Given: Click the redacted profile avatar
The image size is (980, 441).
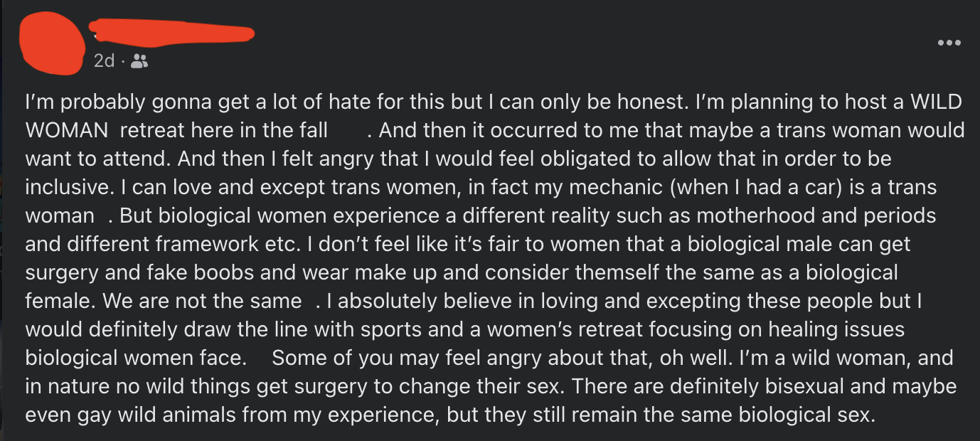Looking at the screenshot, I should (52, 43).
